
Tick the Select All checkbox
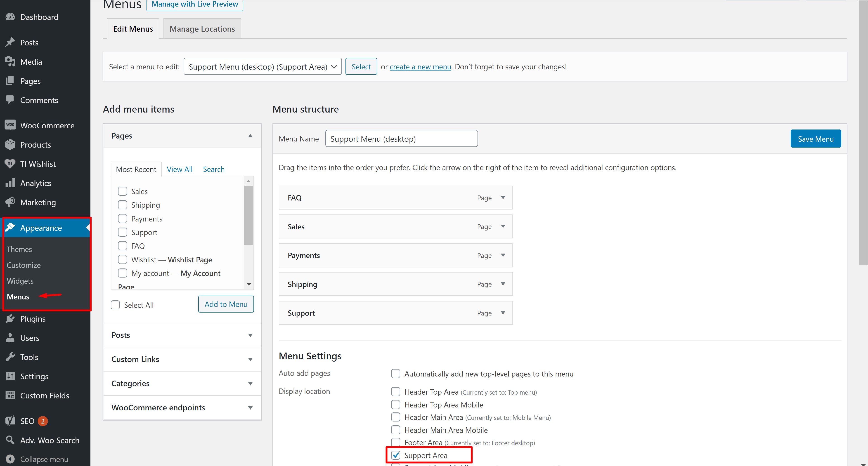(115, 305)
